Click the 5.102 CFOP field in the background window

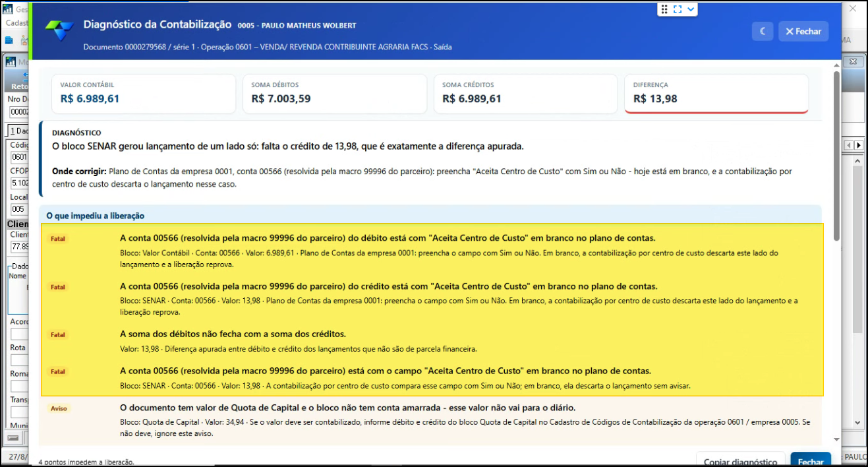[x=19, y=183]
